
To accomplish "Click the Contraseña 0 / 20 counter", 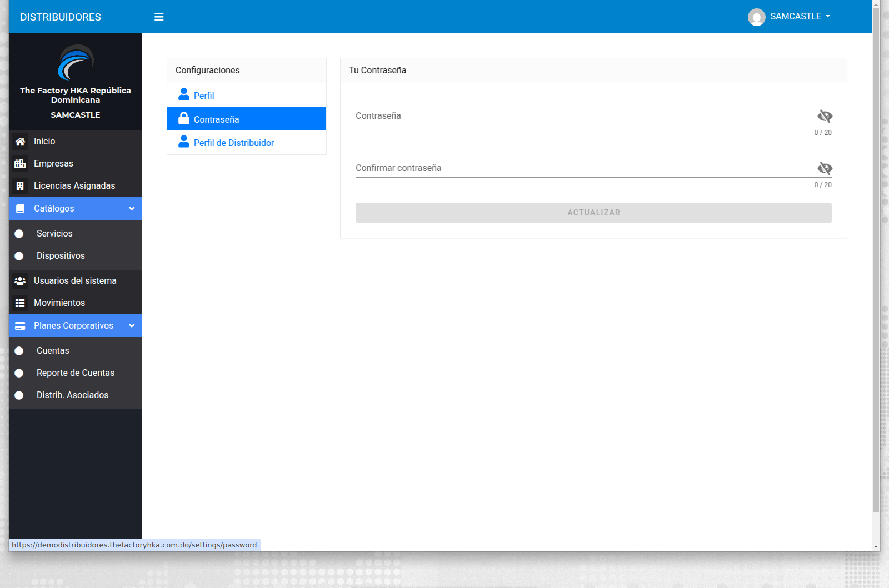I will click(823, 133).
